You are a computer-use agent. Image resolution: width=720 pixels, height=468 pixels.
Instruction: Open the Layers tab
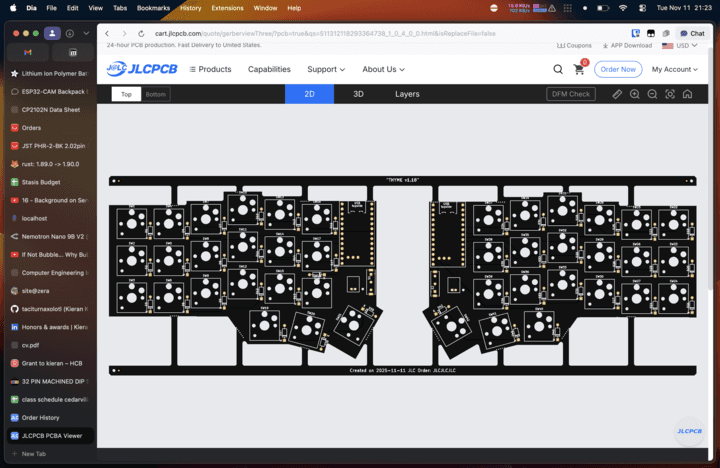407,94
